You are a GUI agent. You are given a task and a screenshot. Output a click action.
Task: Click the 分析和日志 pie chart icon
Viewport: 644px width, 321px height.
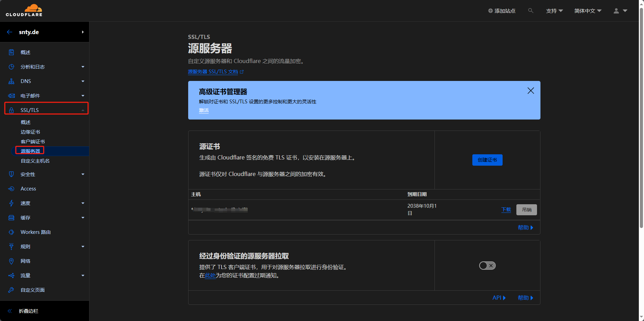[11, 67]
